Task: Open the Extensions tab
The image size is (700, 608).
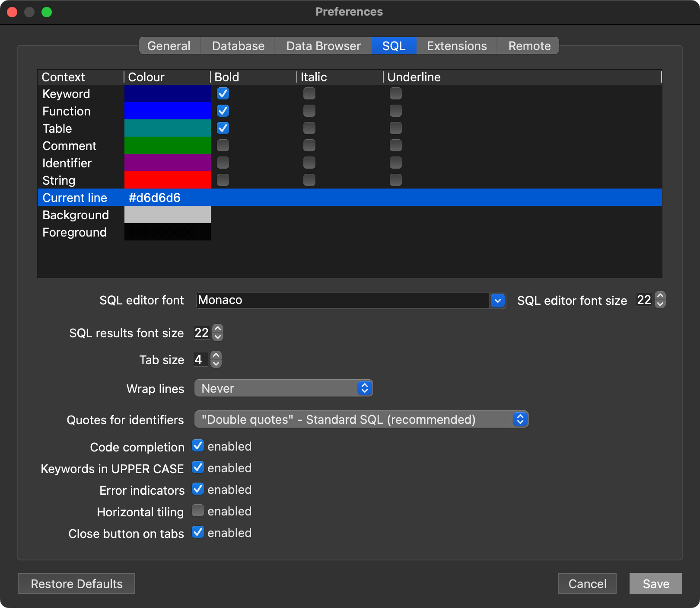Action: click(x=457, y=46)
